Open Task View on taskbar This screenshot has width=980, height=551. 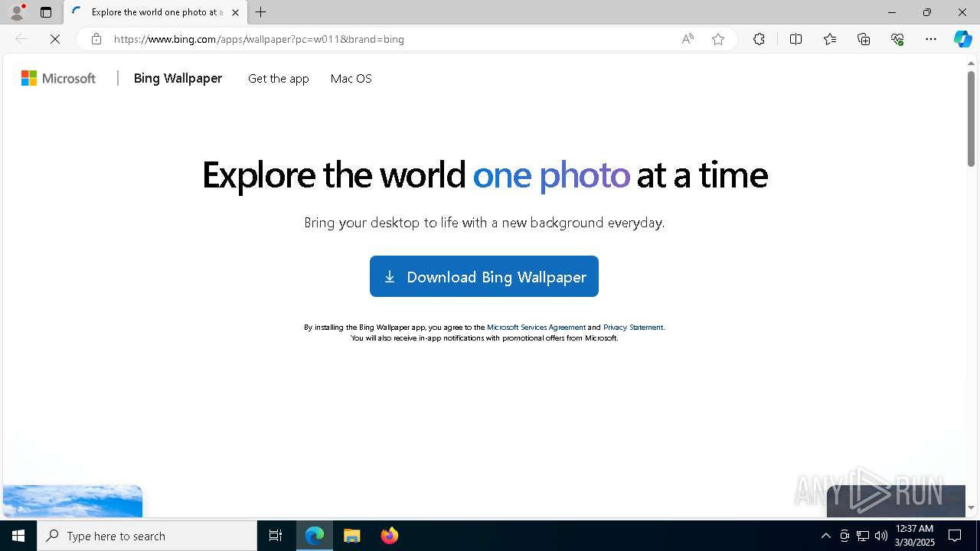coord(276,536)
